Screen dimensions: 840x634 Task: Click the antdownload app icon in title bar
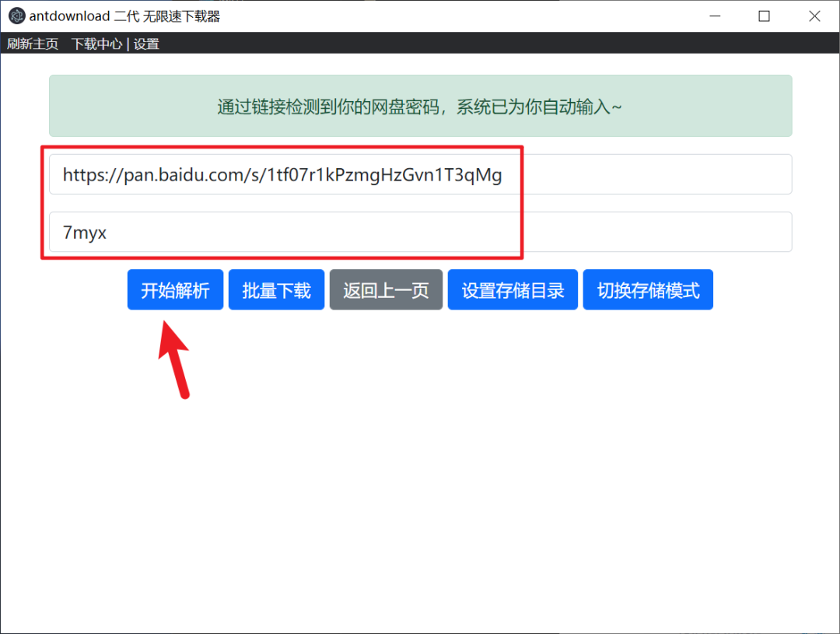pos(16,16)
